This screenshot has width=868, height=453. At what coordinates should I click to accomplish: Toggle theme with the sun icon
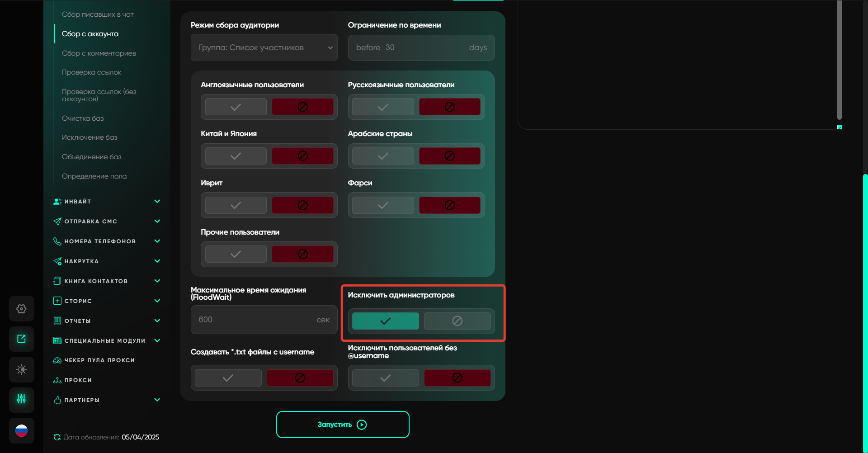pyautogui.click(x=21, y=369)
